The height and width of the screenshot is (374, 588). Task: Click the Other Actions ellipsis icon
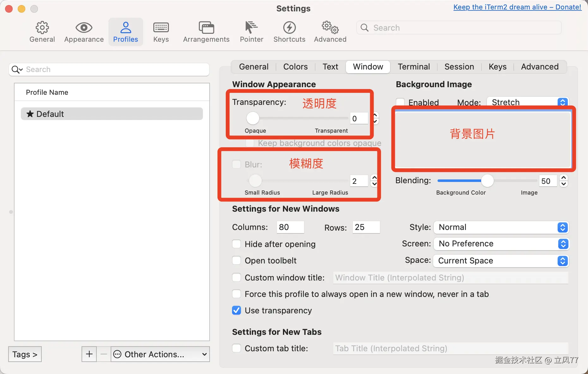[x=117, y=354]
